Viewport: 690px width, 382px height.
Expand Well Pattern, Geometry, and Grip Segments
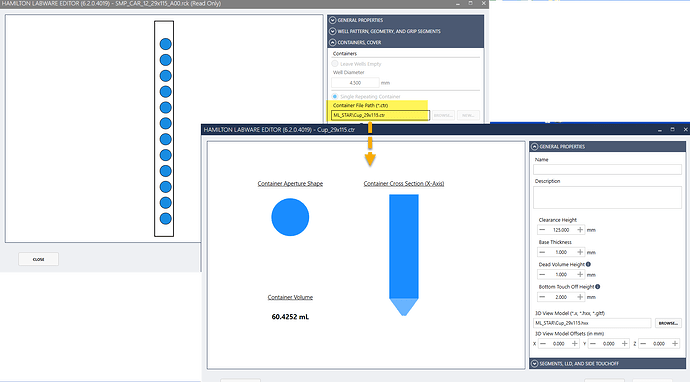point(333,31)
